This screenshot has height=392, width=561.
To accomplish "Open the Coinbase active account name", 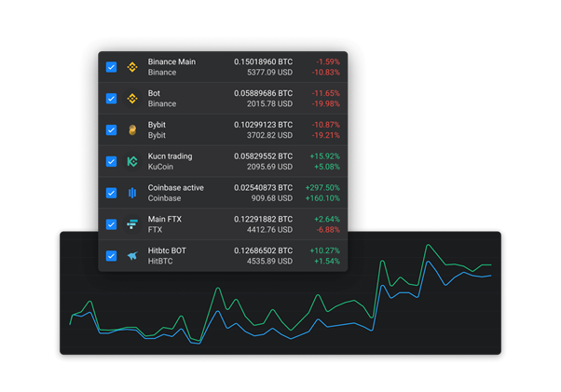I will pos(175,188).
